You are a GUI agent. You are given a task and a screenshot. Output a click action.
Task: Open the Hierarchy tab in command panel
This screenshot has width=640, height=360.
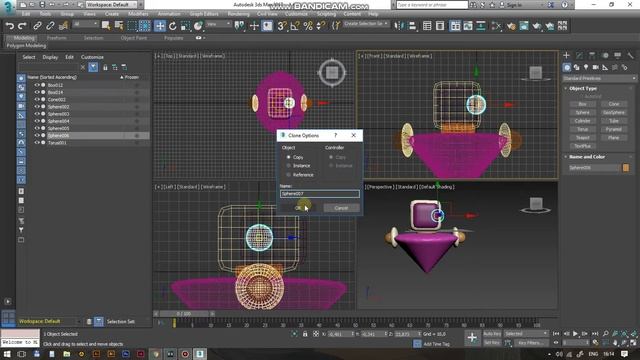point(592,55)
